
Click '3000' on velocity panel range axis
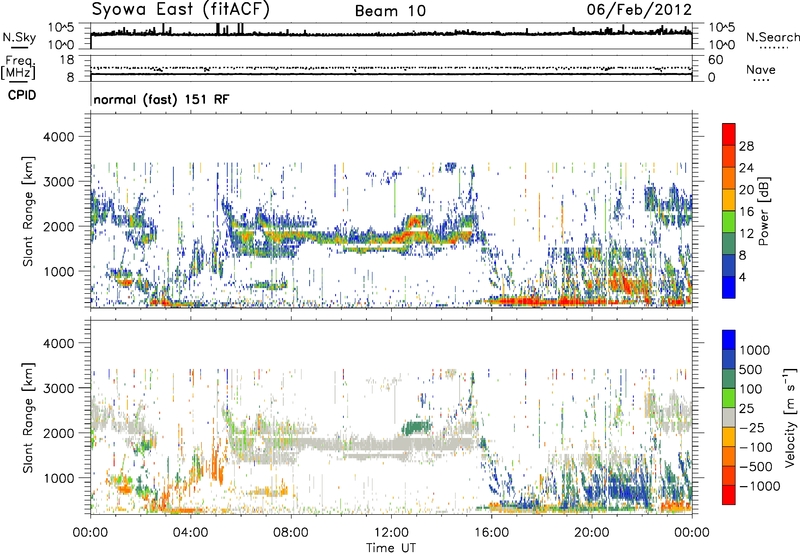pyautogui.click(x=58, y=388)
